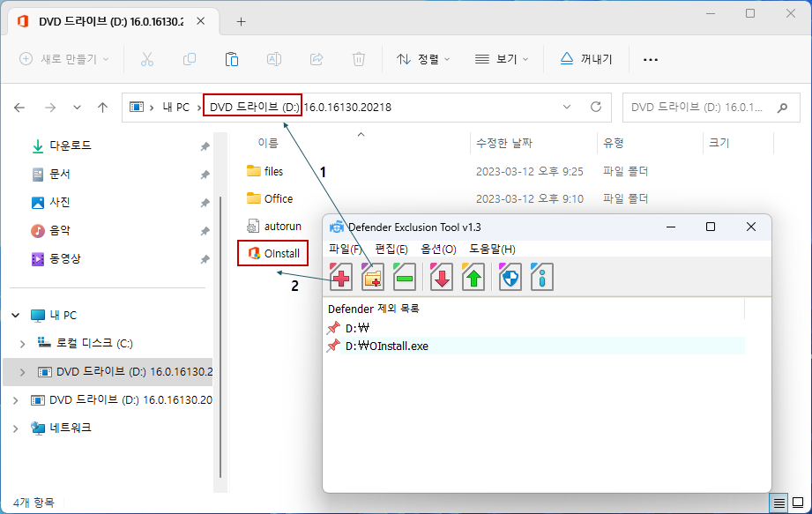Open the 편집(E) menu
This screenshot has width=812, height=514.
[391, 249]
